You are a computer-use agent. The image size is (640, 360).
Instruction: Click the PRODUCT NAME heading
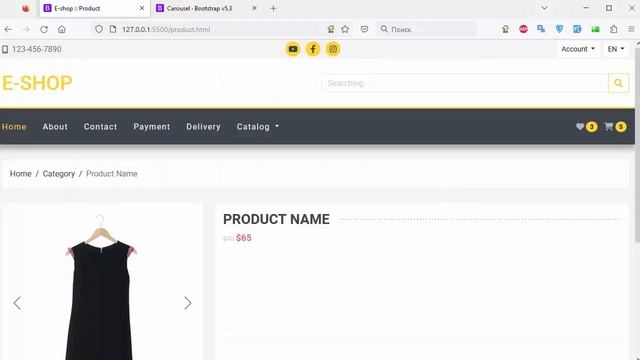pos(276,219)
